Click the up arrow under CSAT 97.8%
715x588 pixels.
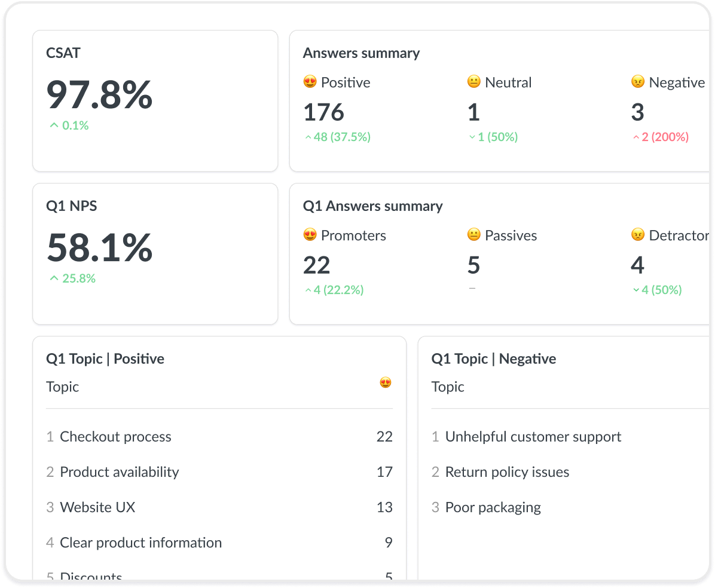click(x=54, y=125)
